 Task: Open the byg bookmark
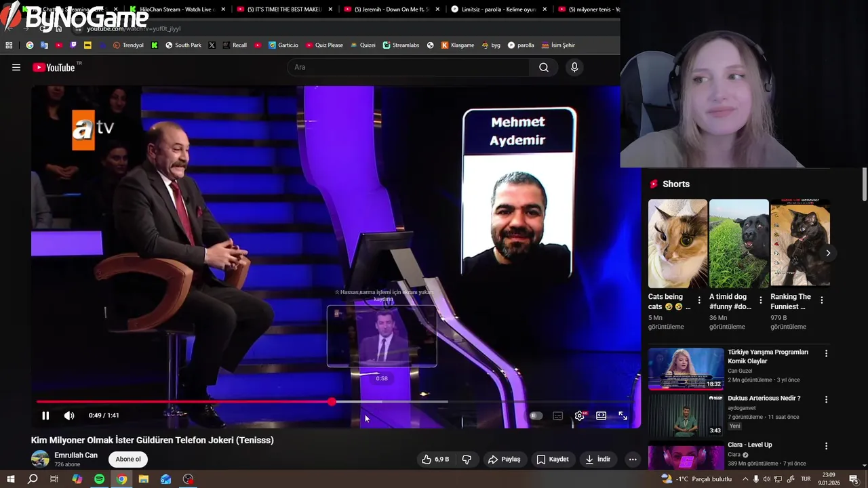[491, 45]
